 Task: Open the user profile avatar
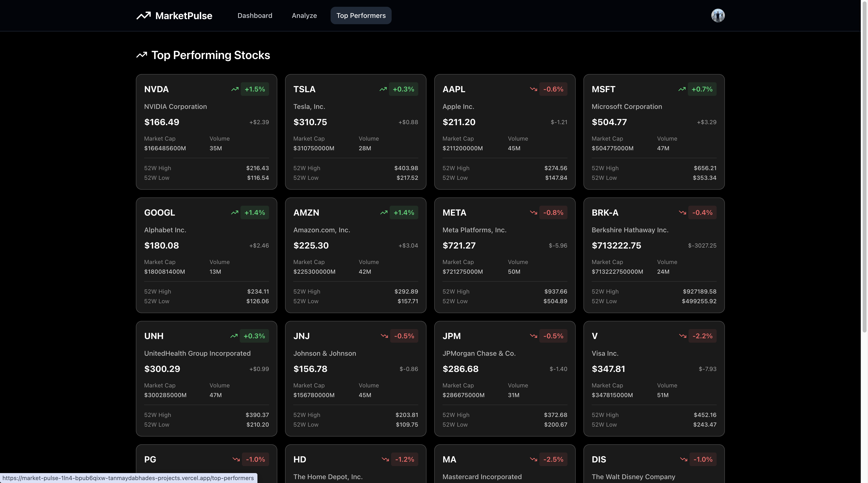click(718, 15)
